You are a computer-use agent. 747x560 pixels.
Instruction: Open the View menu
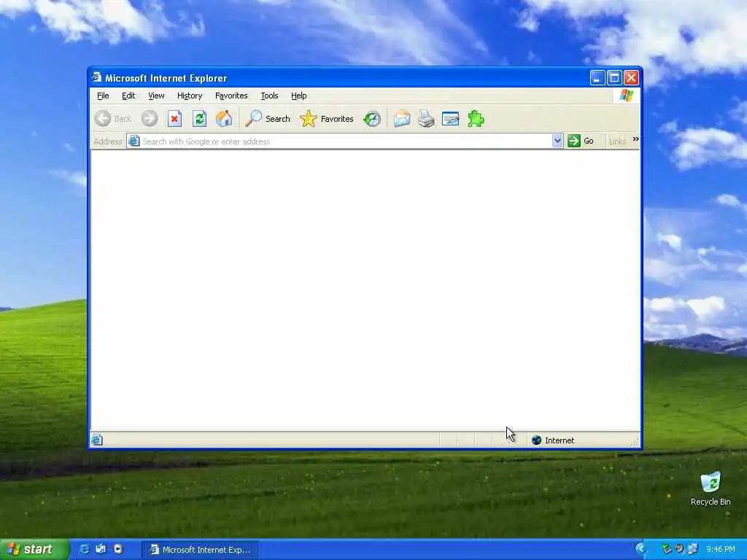click(156, 96)
